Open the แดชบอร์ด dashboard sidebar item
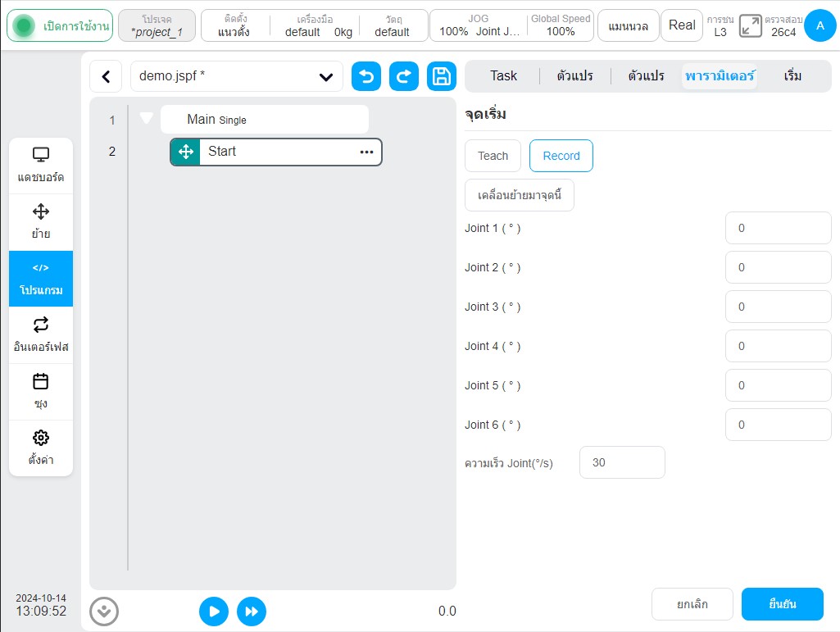 coord(41,166)
